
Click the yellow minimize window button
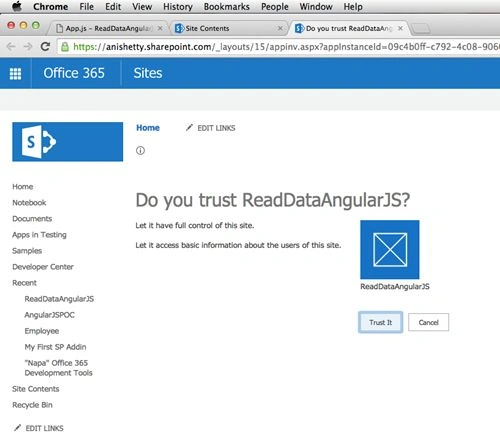pos(23,25)
